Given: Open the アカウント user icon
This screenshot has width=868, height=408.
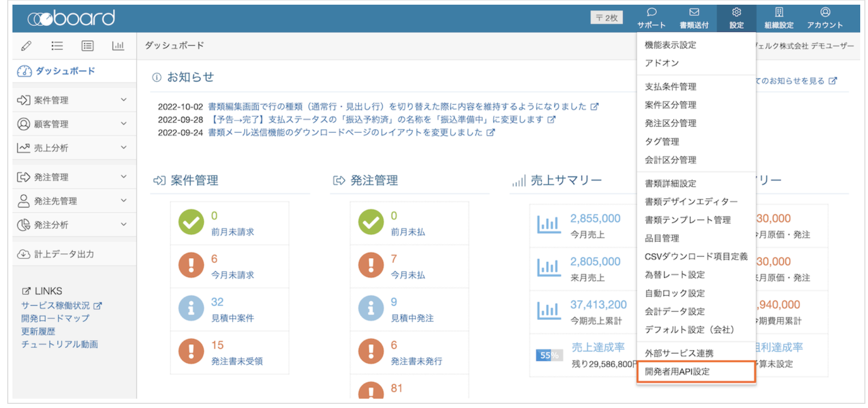Looking at the screenshot, I should click(825, 12).
